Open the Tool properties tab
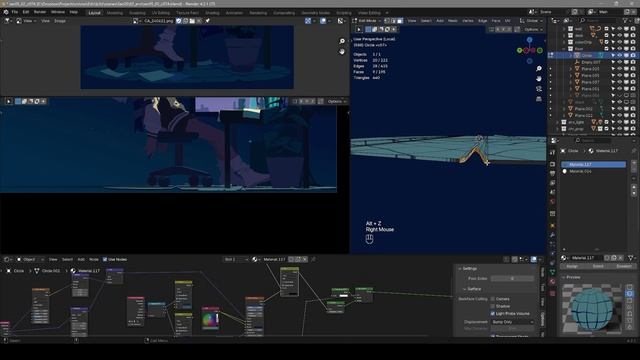640x360 pixels. click(x=552, y=152)
